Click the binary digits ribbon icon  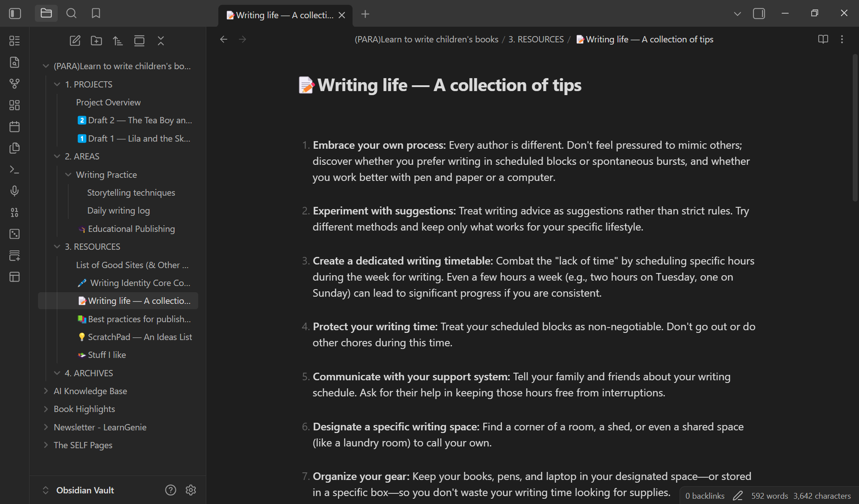click(15, 212)
